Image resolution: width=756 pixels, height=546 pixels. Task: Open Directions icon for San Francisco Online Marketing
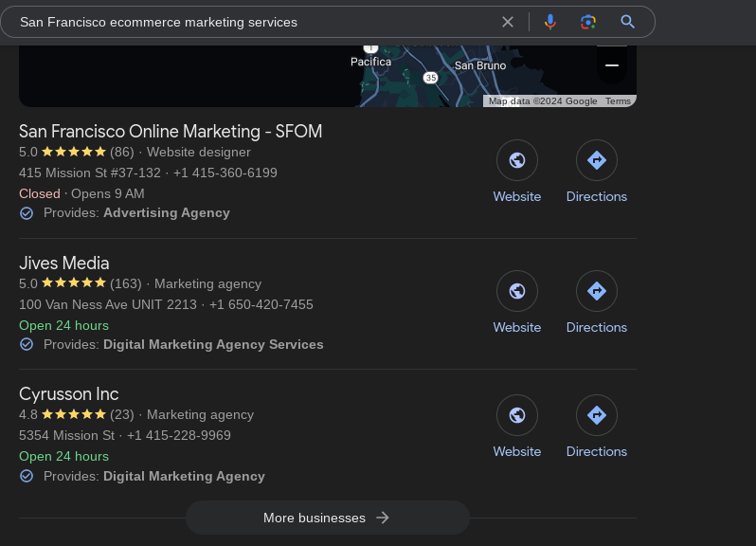(x=597, y=160)
